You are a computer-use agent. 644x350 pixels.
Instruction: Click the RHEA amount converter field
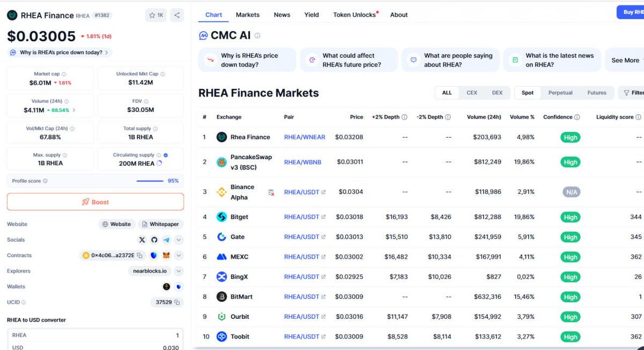point(96,335)
